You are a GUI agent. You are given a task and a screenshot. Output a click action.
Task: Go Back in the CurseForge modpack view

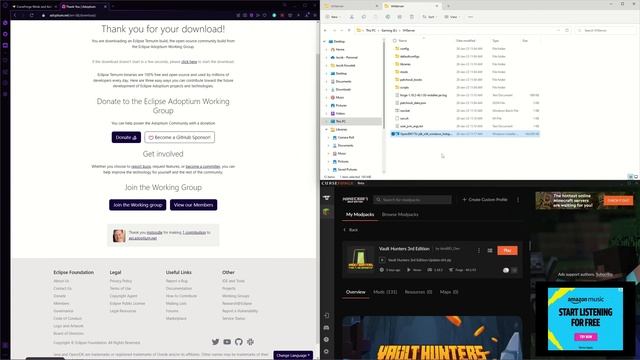(351, 230)
